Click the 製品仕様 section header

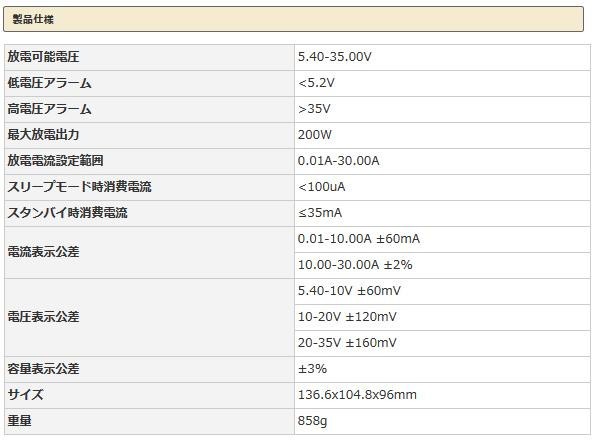coord(34,19)
